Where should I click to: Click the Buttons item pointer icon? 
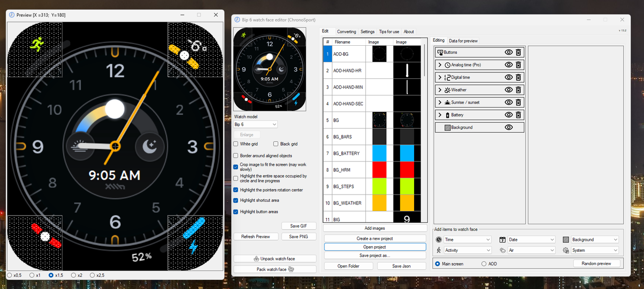coord(440,52)
